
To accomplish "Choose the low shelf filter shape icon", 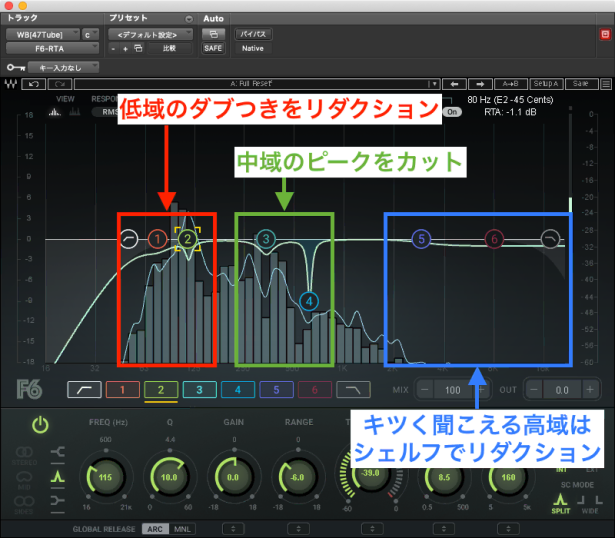I will coord(57,452).
